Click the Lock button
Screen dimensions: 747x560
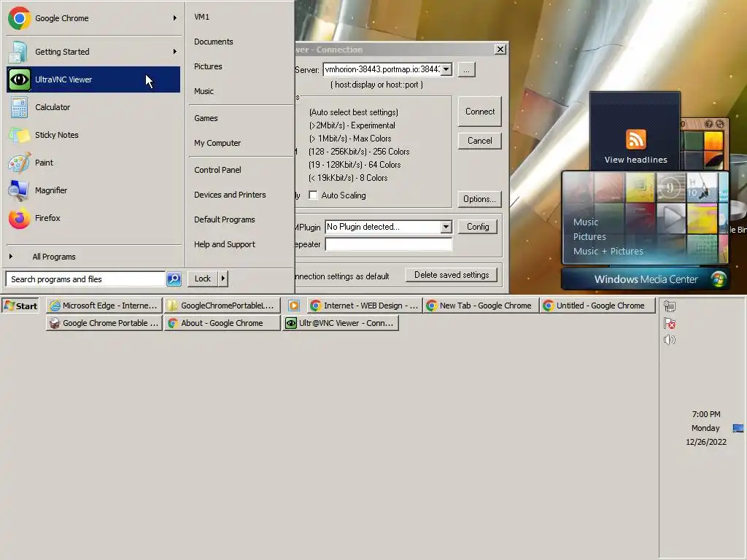203,279
